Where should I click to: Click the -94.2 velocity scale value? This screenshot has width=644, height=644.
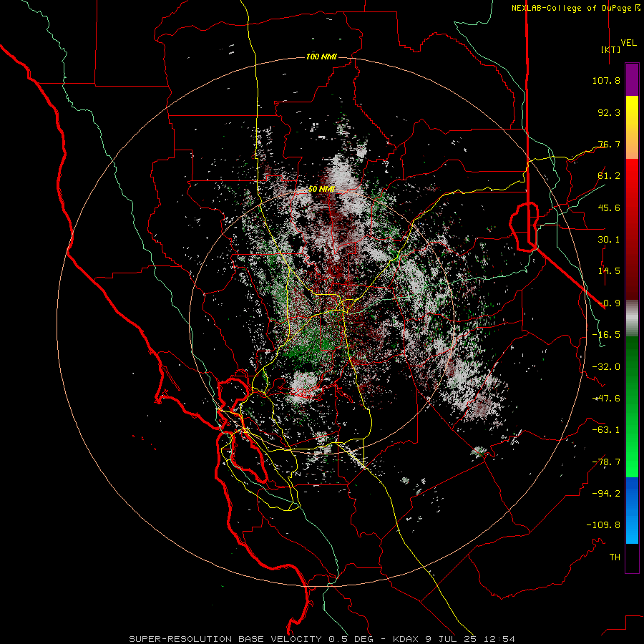[606, 494]
